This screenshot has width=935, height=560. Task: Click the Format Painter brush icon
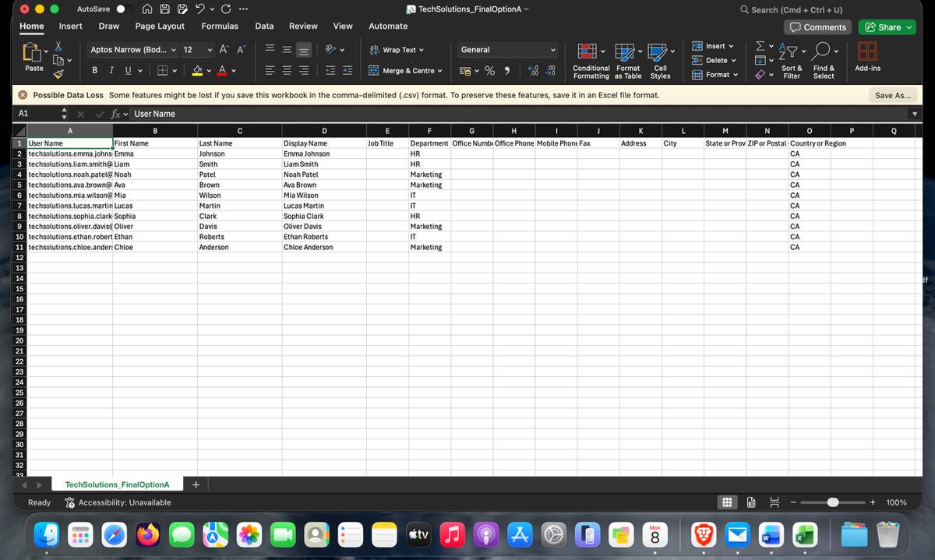click(58, 74)
